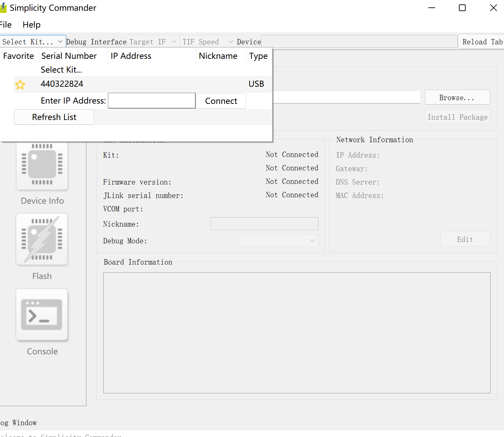This screenshot has height=437, width=504.
Task: Toggle favorite star for kit 440322824
Action: (x=20, y=84)
